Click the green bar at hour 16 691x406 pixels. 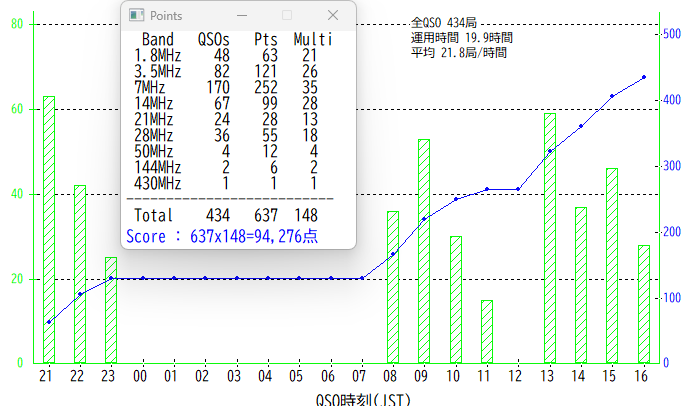point(644,304)
